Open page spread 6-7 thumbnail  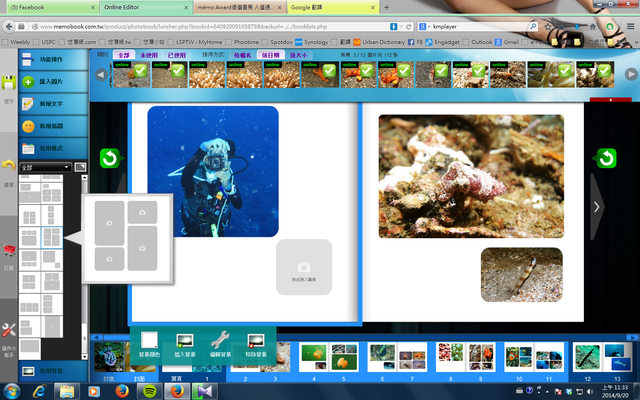click(397, 357)
